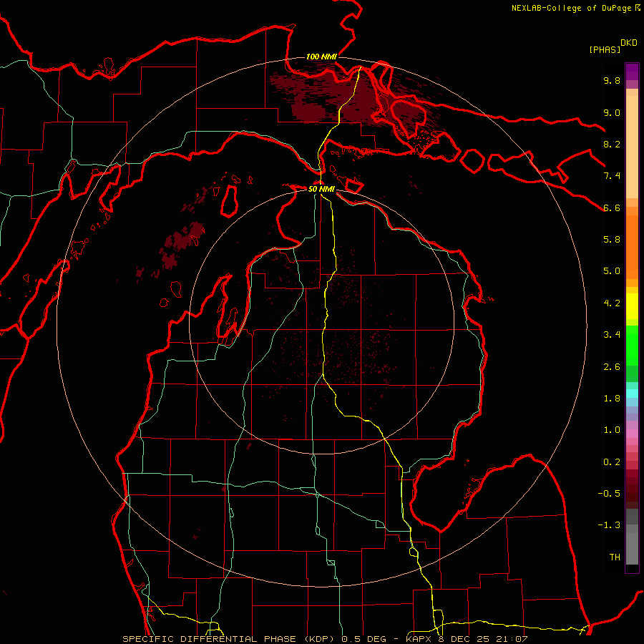Click the -1.3 scale value

click(x=609, y=525)
